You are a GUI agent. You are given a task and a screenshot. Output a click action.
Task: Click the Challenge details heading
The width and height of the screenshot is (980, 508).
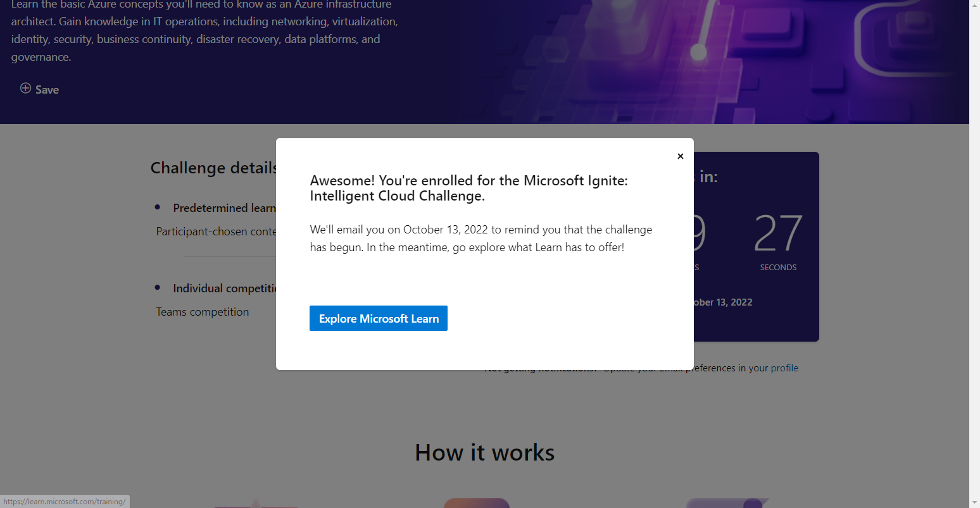pos(214,168)
